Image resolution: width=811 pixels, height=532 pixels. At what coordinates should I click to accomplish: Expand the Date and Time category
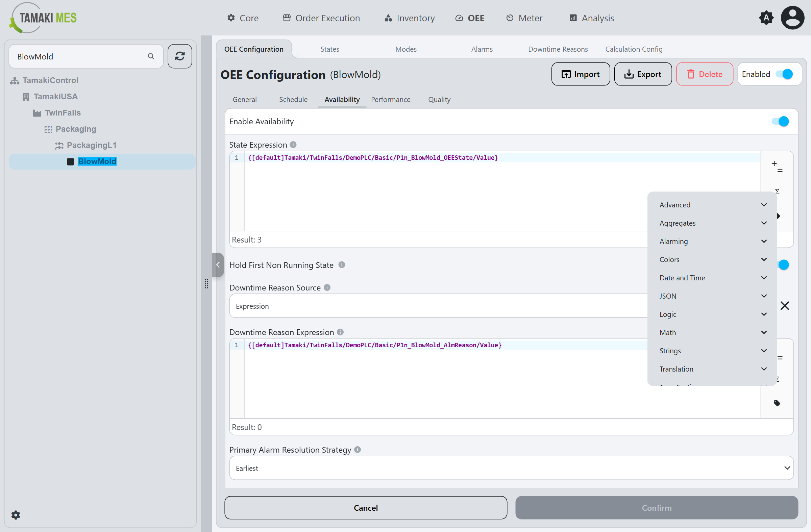713,278
